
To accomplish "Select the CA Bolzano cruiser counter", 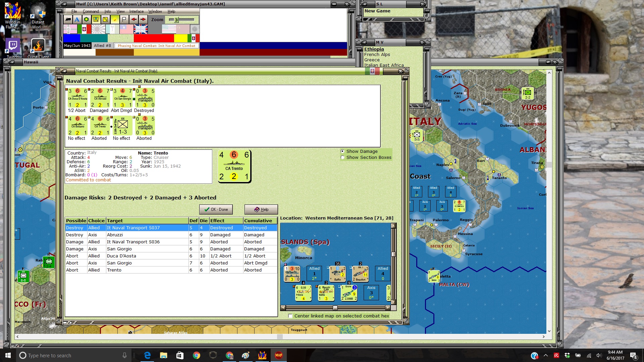I will coord(77,126).
